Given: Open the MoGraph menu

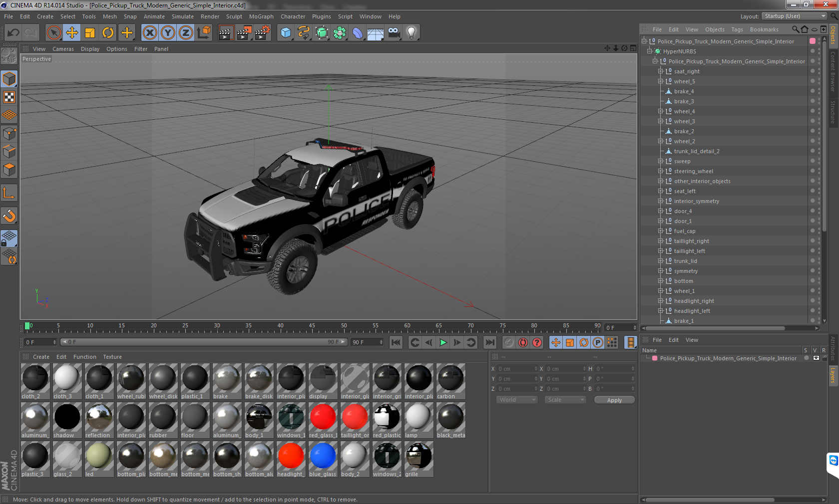Looking at the screenshot, I should [x=261, y=16].
